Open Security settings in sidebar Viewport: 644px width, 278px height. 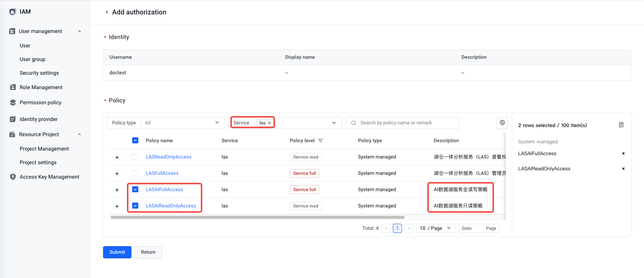(x=39, y=73)
